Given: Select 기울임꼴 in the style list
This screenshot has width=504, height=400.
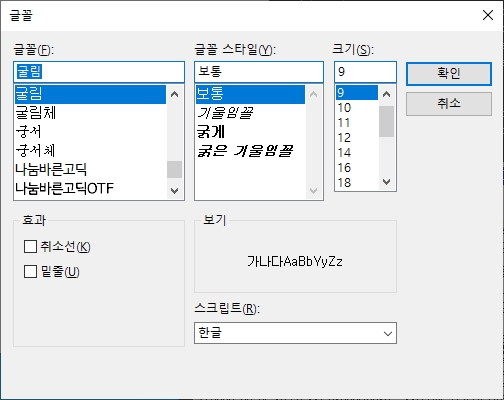Looking at the screenshot, I should [250, 113].
